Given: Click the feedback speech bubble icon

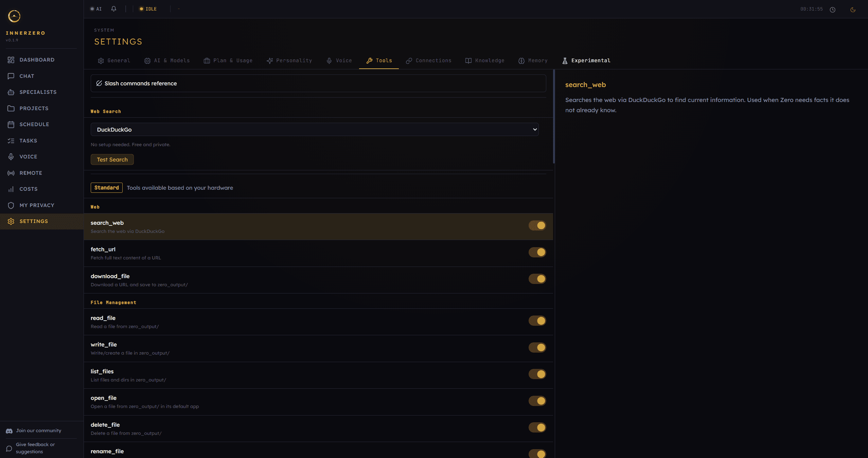Looking at the screenshot, I should tap(9, 448).
